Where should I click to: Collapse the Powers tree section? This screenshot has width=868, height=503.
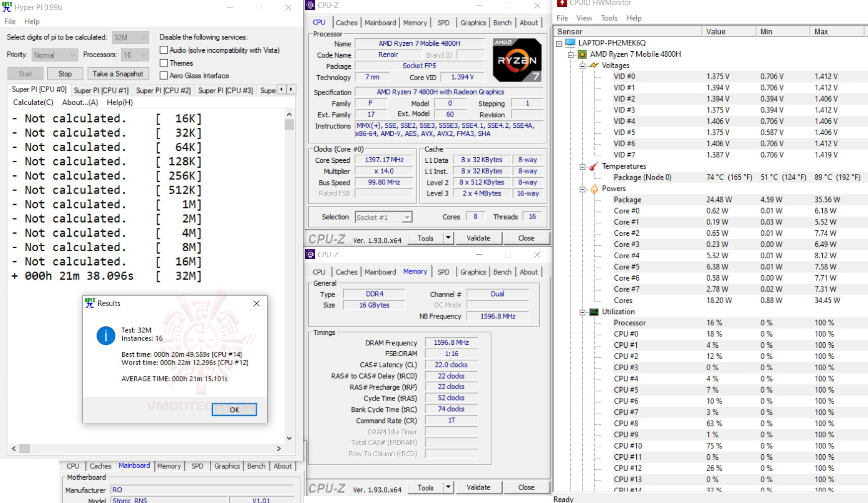pos(582,189)
